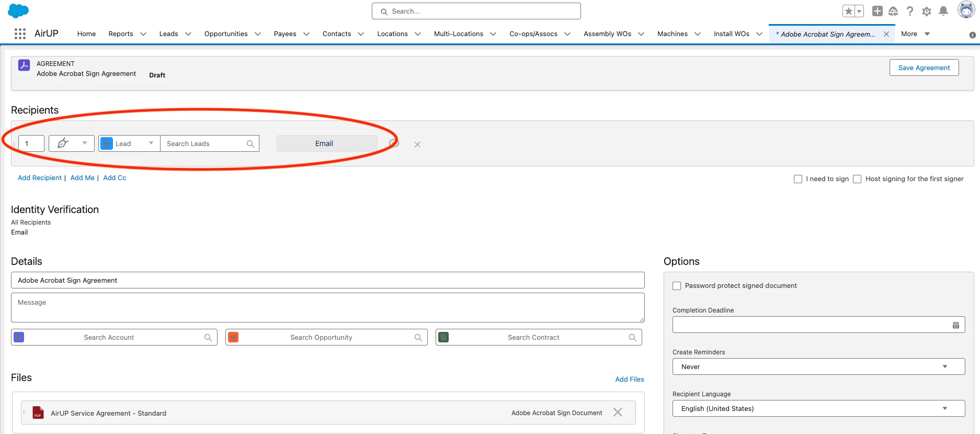980x434 pixels.
Task: Expand the Opportunities nav chevron
Action: pyautogui.click(x=258, y=34)
